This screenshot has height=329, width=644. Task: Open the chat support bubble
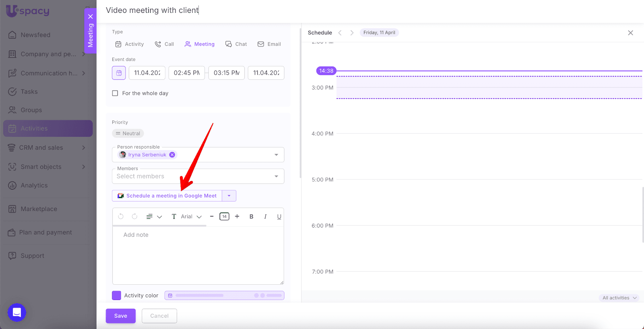pos(17,312)
